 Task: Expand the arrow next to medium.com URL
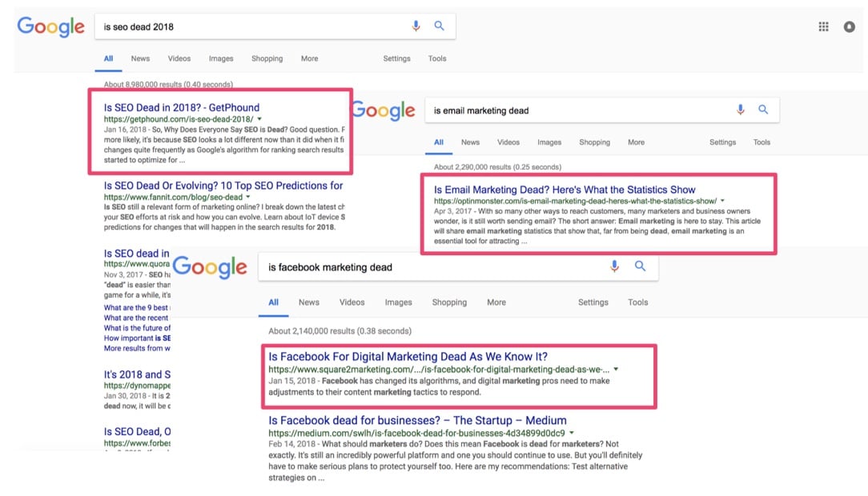(572, 433)
